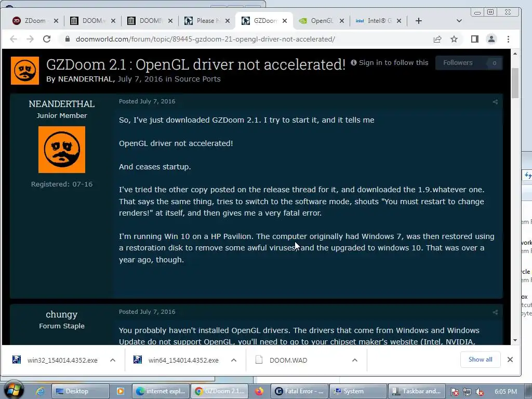
Task: Open NEANDERTHAL author link under title
Action: [x=85, y=79]
